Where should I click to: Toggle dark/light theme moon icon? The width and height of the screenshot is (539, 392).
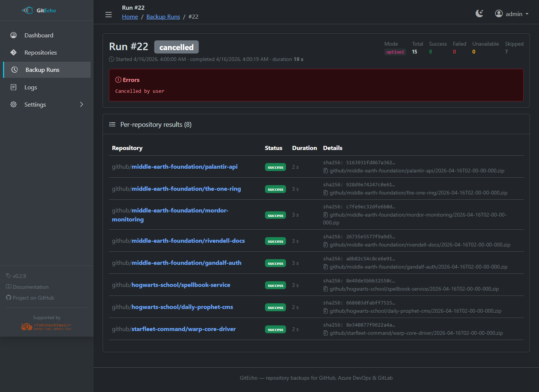(479, 14)
